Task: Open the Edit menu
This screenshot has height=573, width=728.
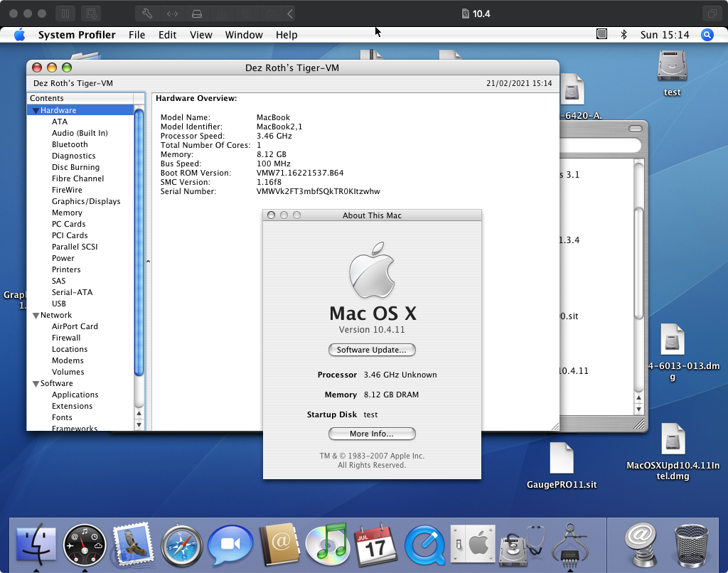Action: (168, 35)
